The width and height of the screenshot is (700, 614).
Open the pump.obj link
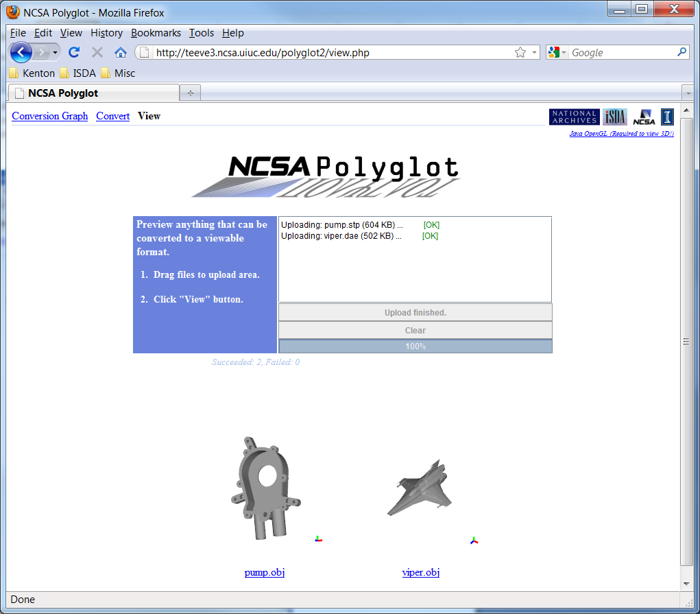(x=264, y=572)
